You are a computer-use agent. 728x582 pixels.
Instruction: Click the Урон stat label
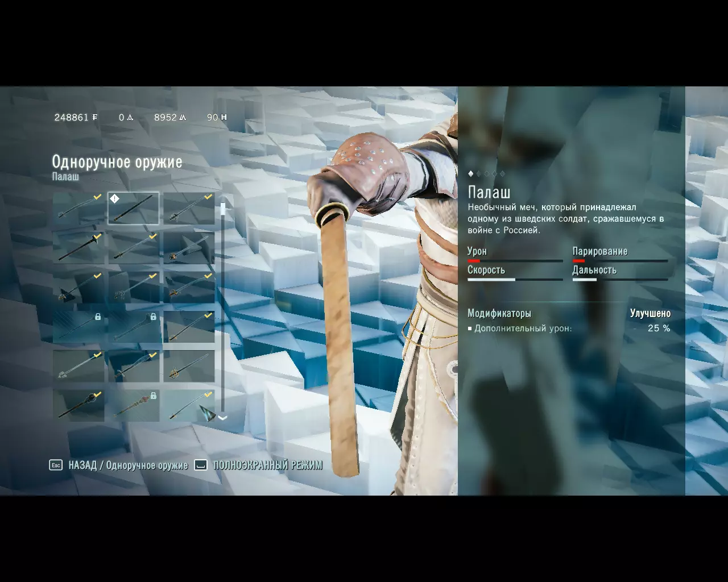point(477,251)
